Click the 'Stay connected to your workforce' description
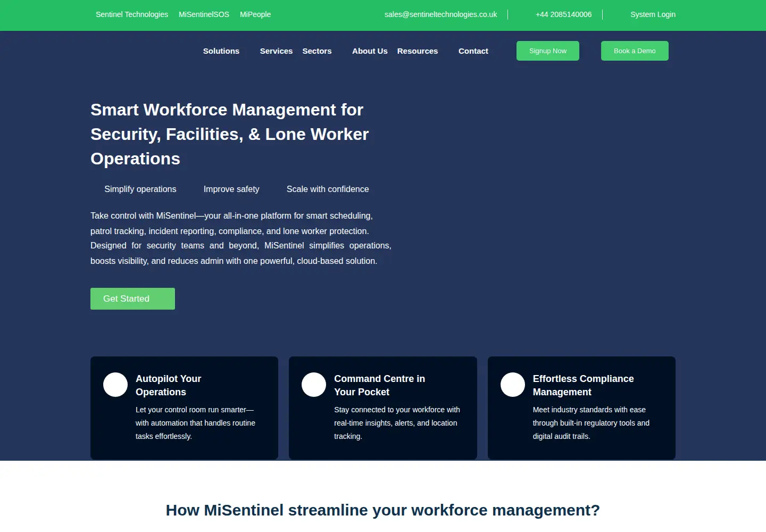This screenshot has height=532, width=766. 397,423
